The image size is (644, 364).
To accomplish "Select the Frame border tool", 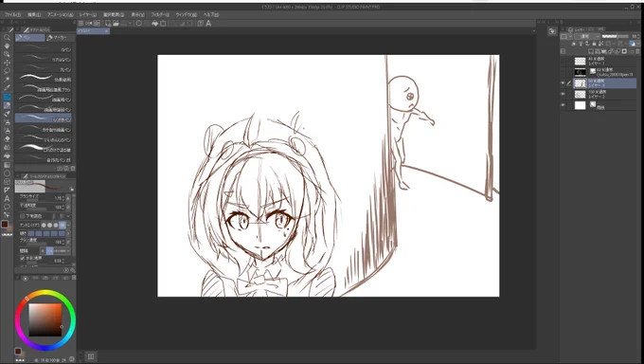I will point(7,182).
